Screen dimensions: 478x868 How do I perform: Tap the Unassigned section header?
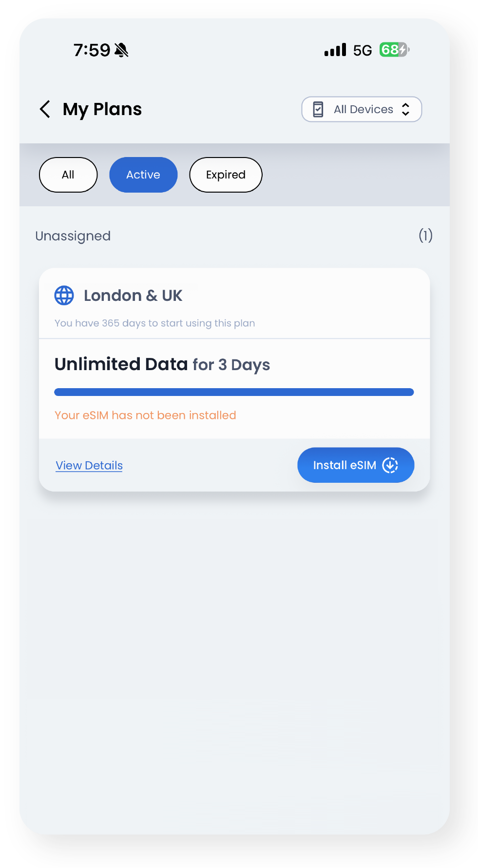(73, 236)
